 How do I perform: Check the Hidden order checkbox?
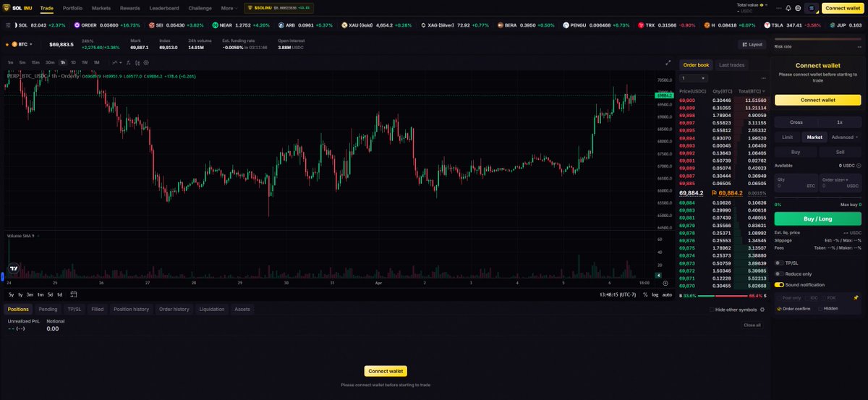point(820,308)
